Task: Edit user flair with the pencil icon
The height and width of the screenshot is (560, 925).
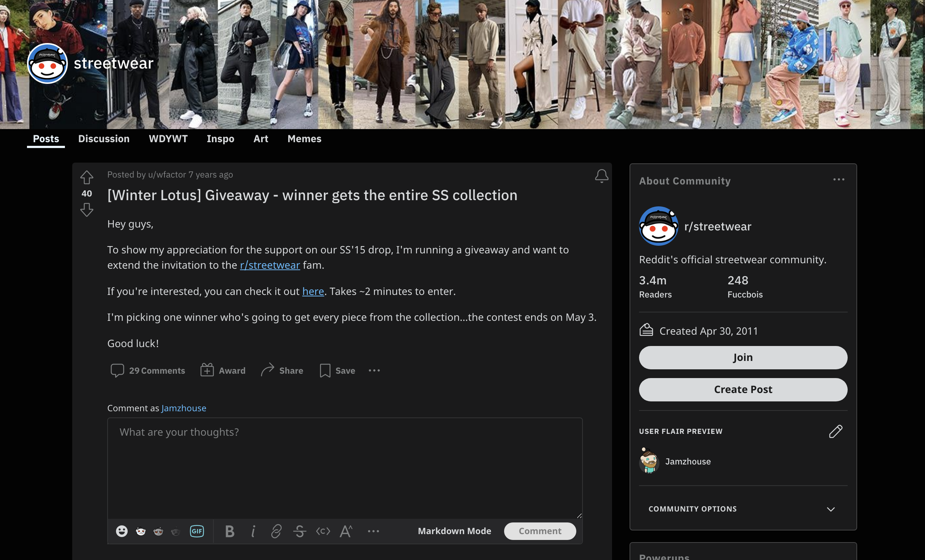Action: coord(836,431)
